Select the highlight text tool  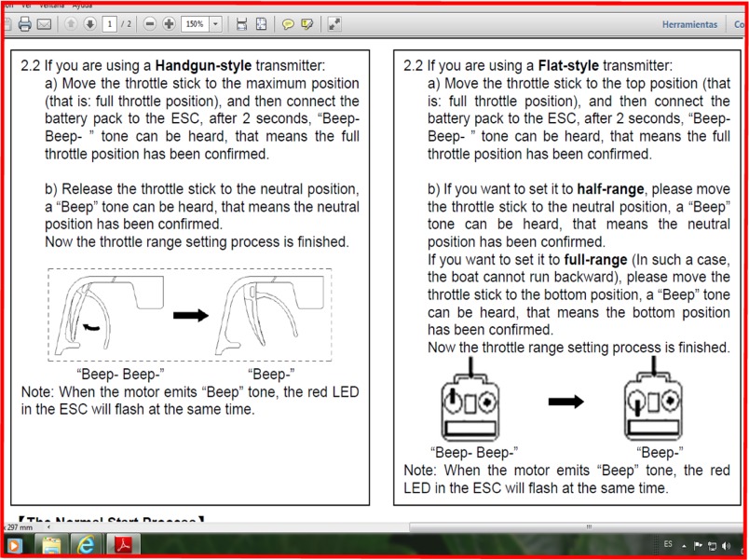coord(306,24)
